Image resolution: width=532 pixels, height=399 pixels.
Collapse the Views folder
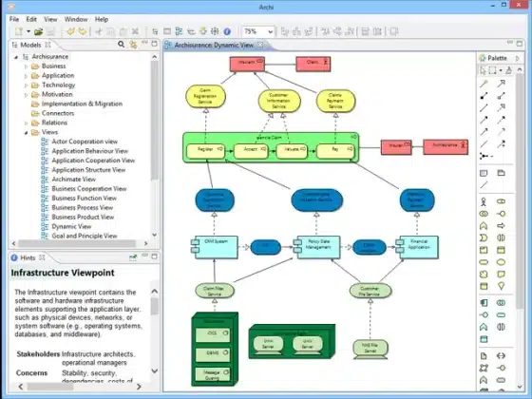coord(26,133)
